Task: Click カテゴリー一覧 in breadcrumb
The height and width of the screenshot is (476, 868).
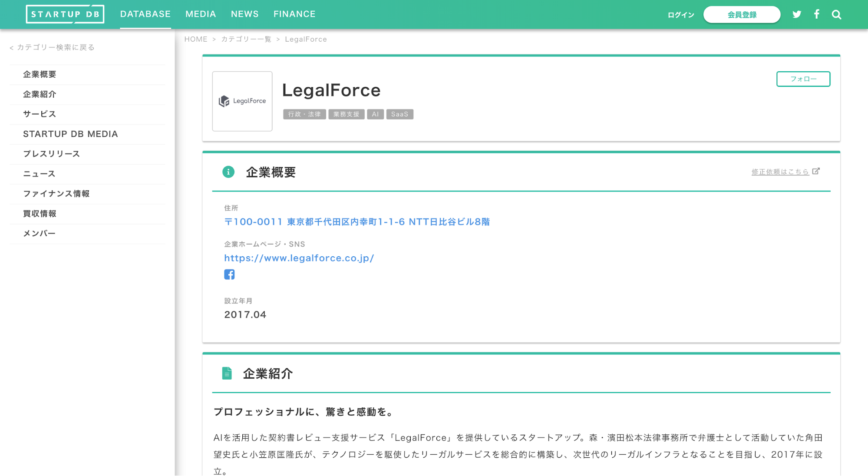Action: click(246, 39)
